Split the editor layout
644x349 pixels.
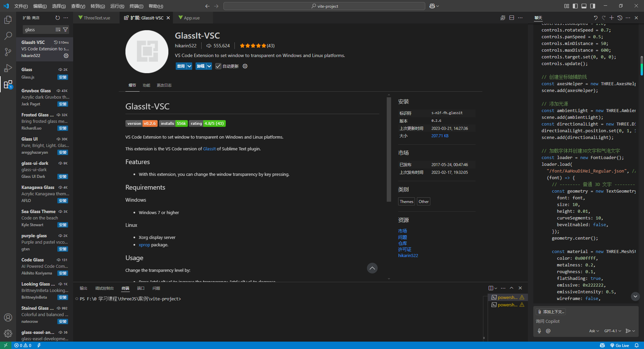click(512, 18)
